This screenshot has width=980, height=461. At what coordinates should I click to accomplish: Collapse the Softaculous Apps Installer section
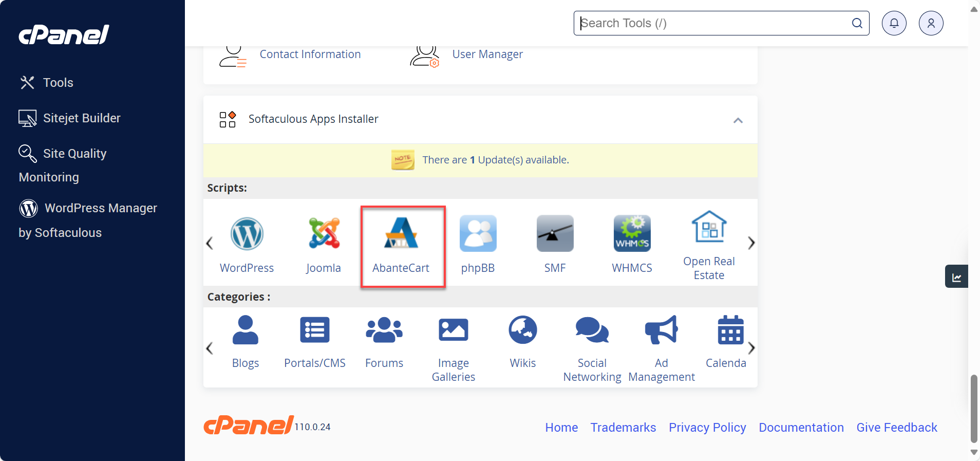tap(738, 120)
